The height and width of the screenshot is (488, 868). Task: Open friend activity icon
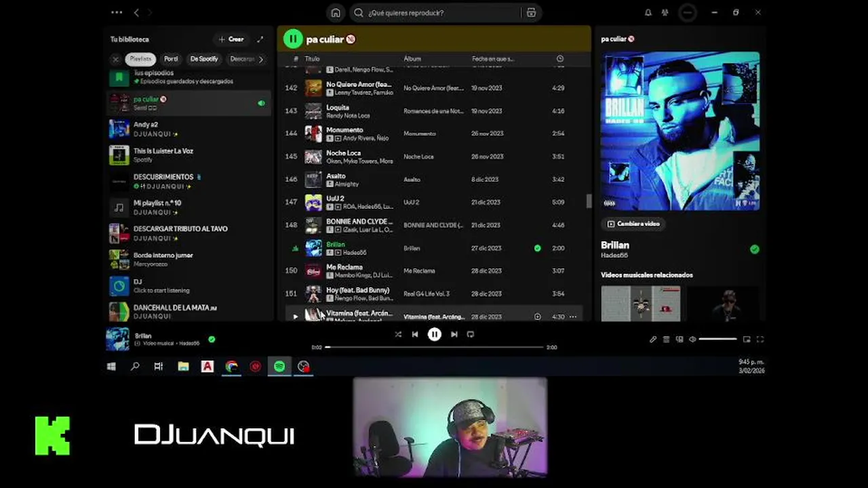tap(665, 12)
